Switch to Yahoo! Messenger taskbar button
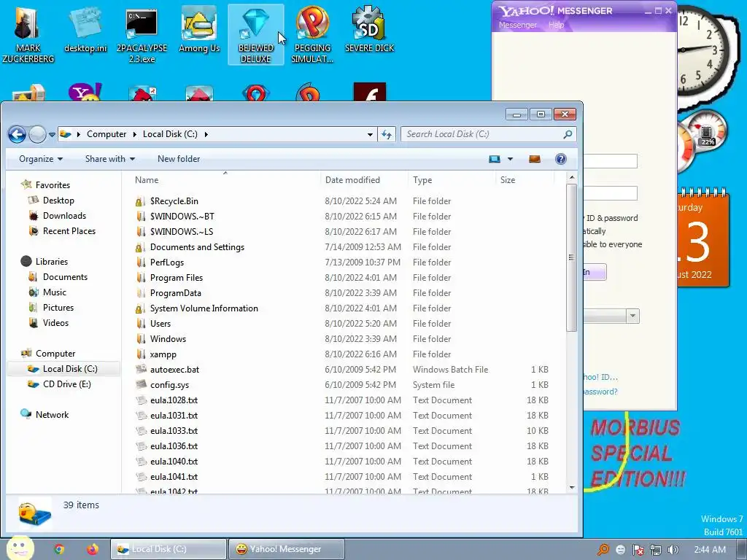Image resolution: width=747 pixels, height=560 pixels. [x=286, y=549]
